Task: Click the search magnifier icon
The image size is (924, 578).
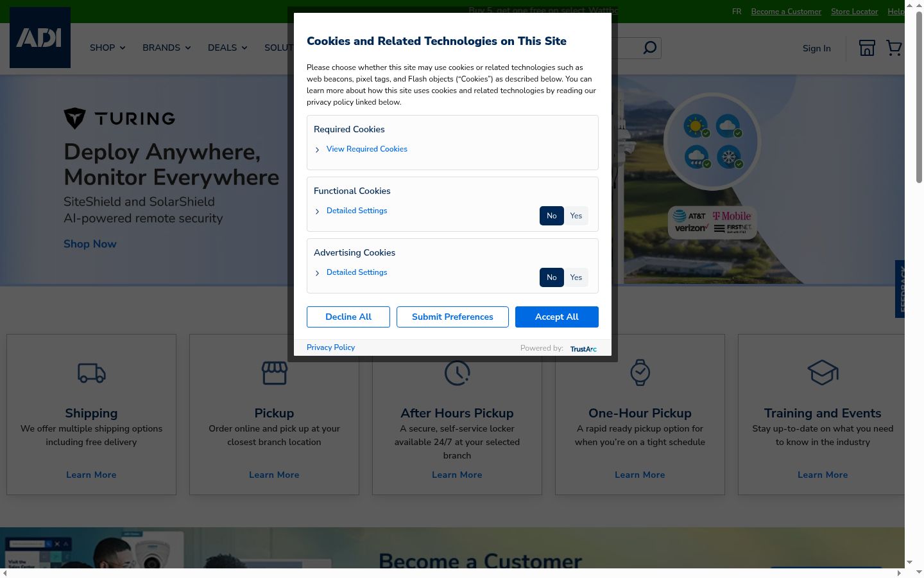Action: point(650,48)
